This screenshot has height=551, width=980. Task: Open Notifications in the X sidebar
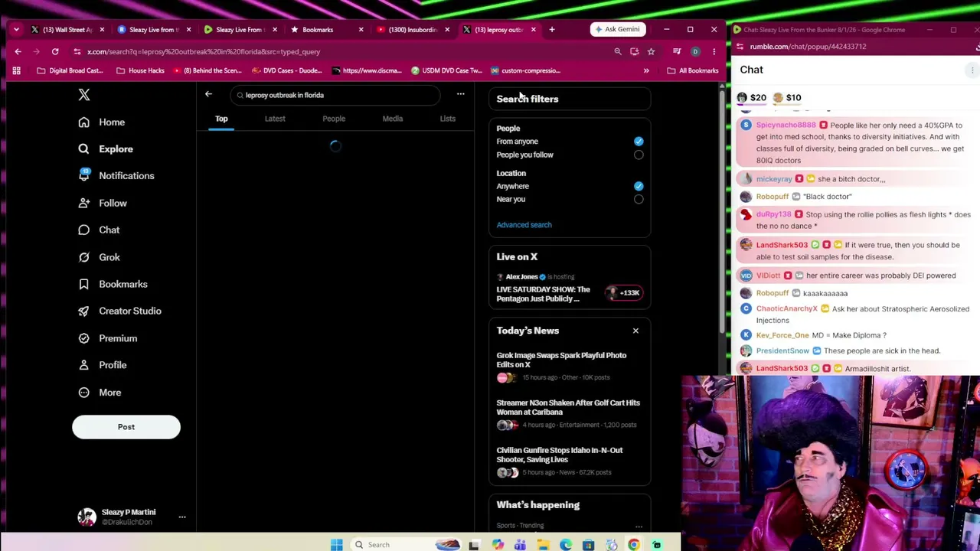[116, 176]
